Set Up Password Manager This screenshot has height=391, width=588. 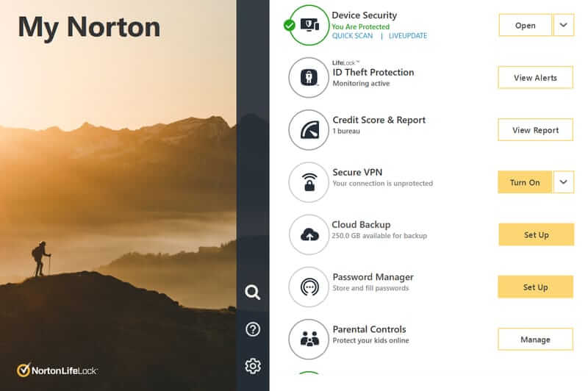[x=536, y=287]
